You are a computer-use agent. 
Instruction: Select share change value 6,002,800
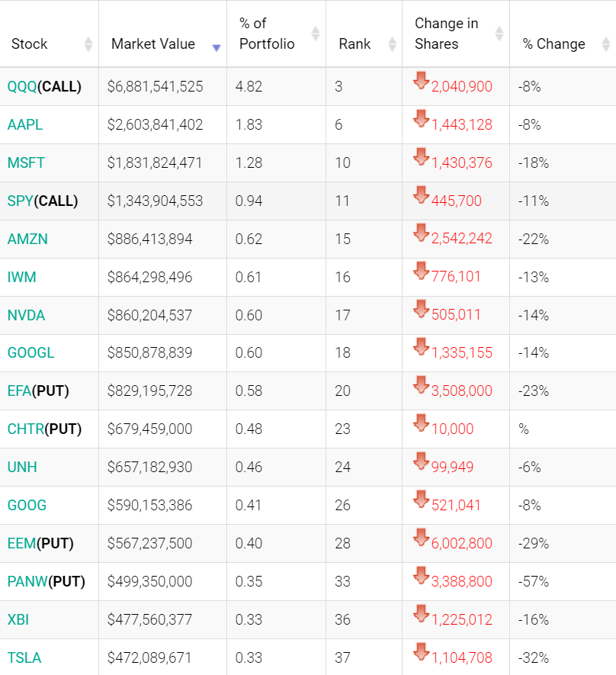coord(461,543)
